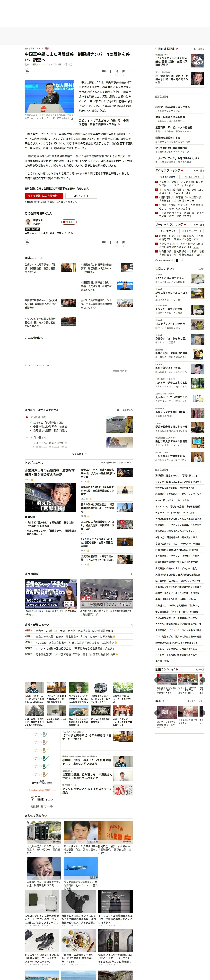Click the Outbrain logo
Screen dimensions: 210x980
point(120,371)
